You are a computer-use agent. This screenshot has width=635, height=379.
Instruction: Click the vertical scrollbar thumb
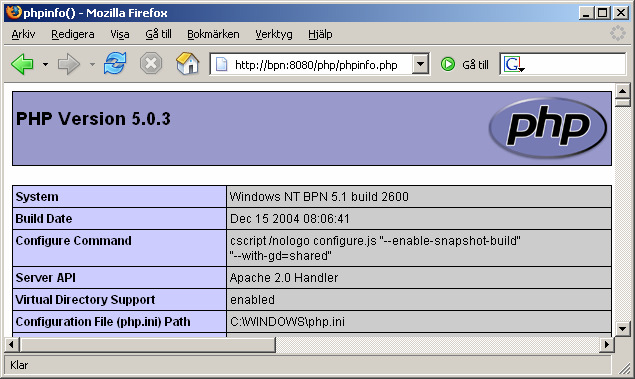(622, 103)
